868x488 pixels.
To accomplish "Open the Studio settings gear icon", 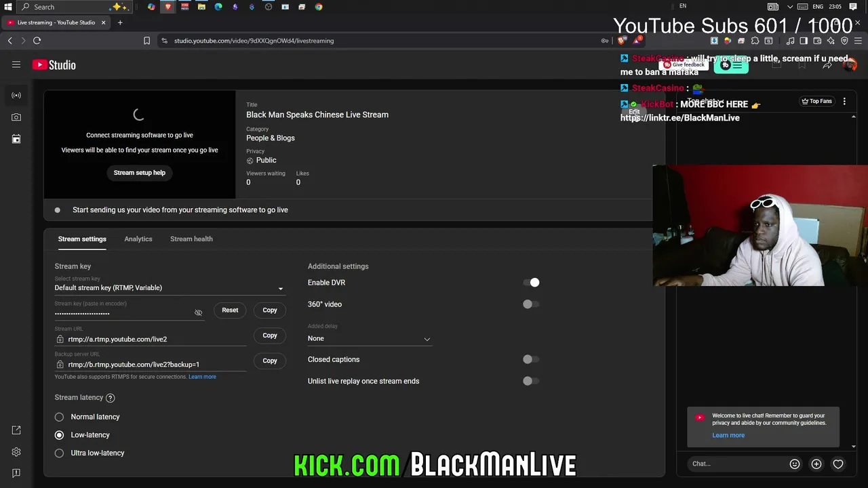I will 16,452.
